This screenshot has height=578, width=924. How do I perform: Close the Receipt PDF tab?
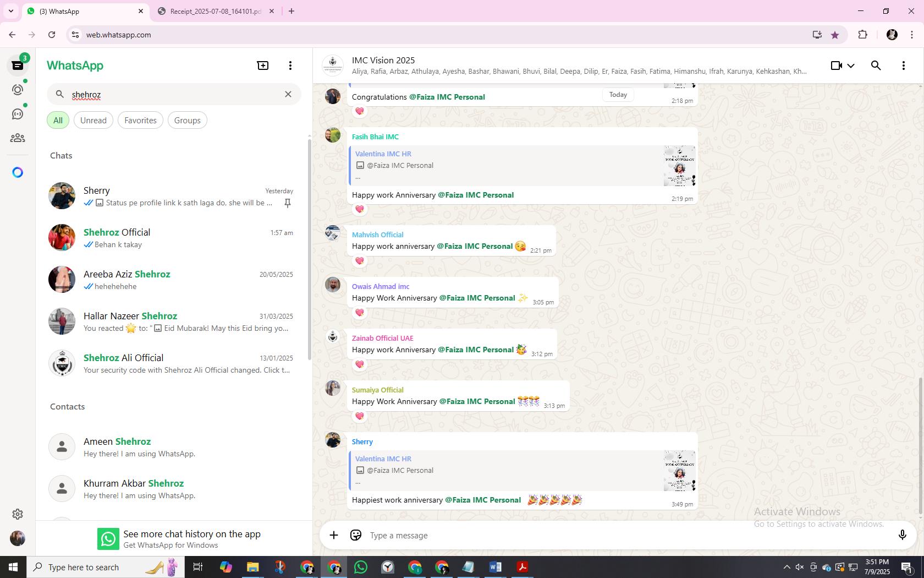[x=272, y=11]
